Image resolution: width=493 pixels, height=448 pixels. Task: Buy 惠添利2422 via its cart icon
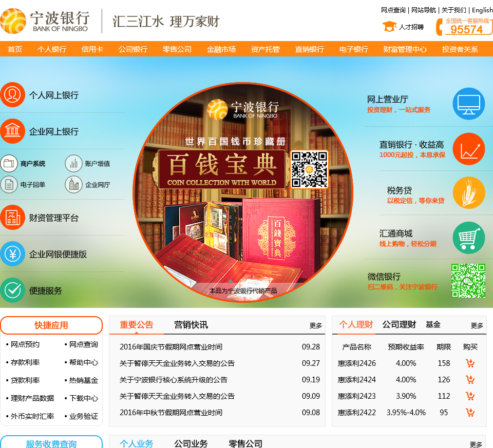[470, 412]
